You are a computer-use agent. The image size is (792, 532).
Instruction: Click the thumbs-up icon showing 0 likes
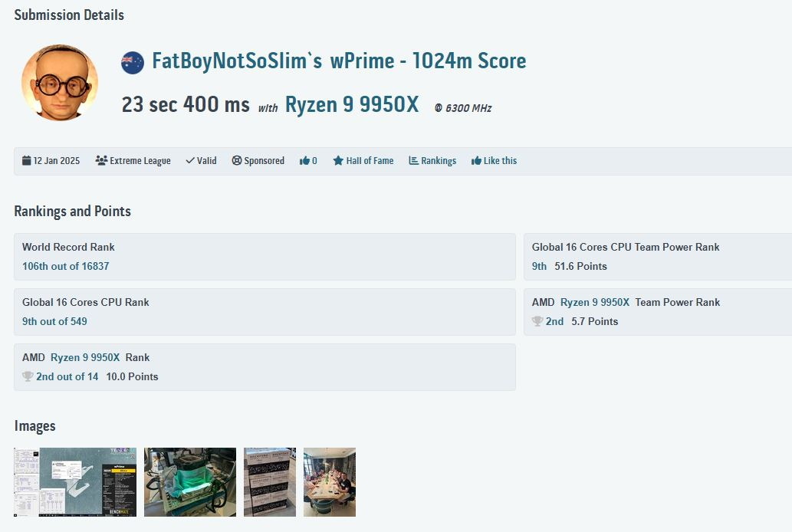coord(304,161)
